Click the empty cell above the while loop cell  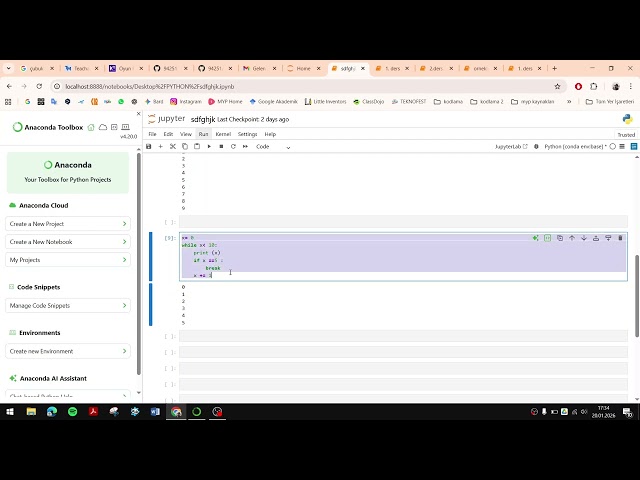(x=403, y=222)
